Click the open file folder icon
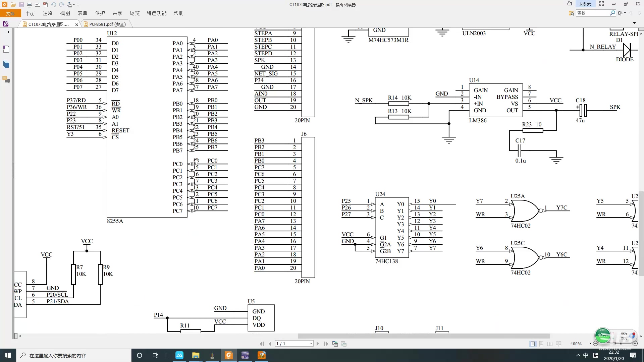This screenshot has width=644, height=362. click(x=13, y=5)
